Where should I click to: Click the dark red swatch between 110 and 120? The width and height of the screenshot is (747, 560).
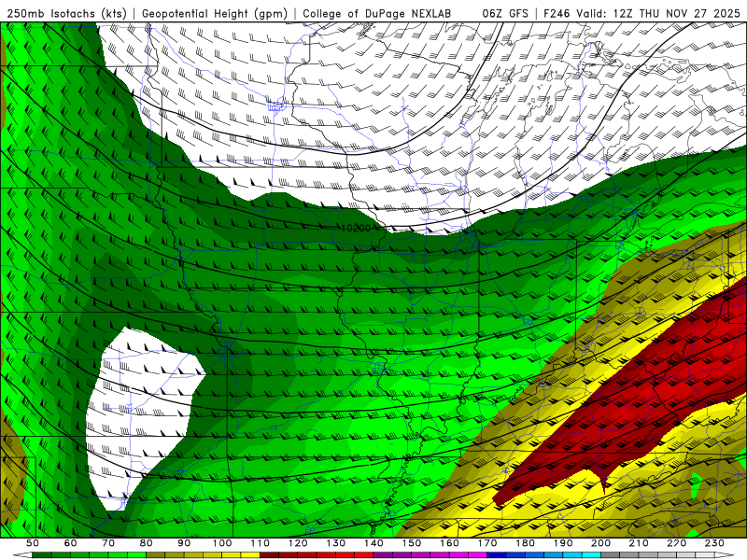coord(269,554)
